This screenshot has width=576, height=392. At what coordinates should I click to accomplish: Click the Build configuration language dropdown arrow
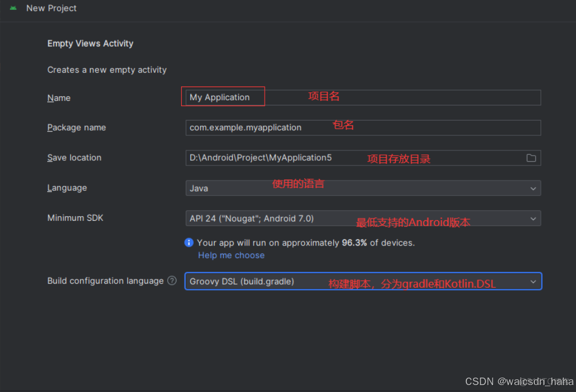(x=533, y=281)
